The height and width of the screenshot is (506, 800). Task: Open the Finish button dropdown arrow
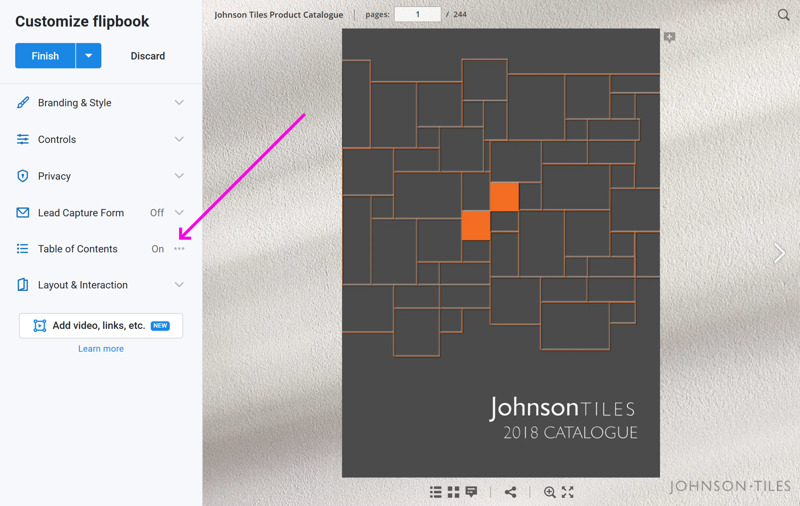click(x=88, y=56)
